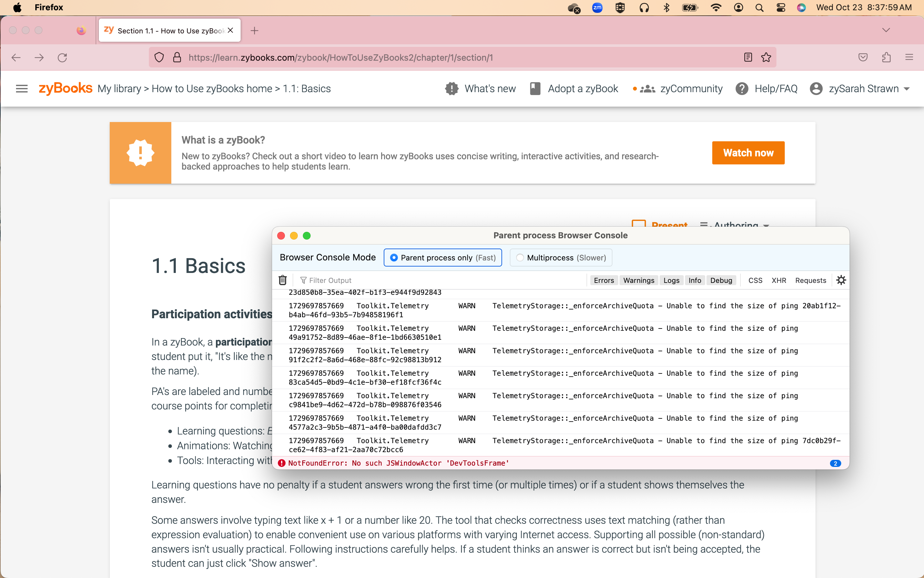Go back to the previous page
The height and width of the screenshot is (578, 924).
tap(16, 58)
